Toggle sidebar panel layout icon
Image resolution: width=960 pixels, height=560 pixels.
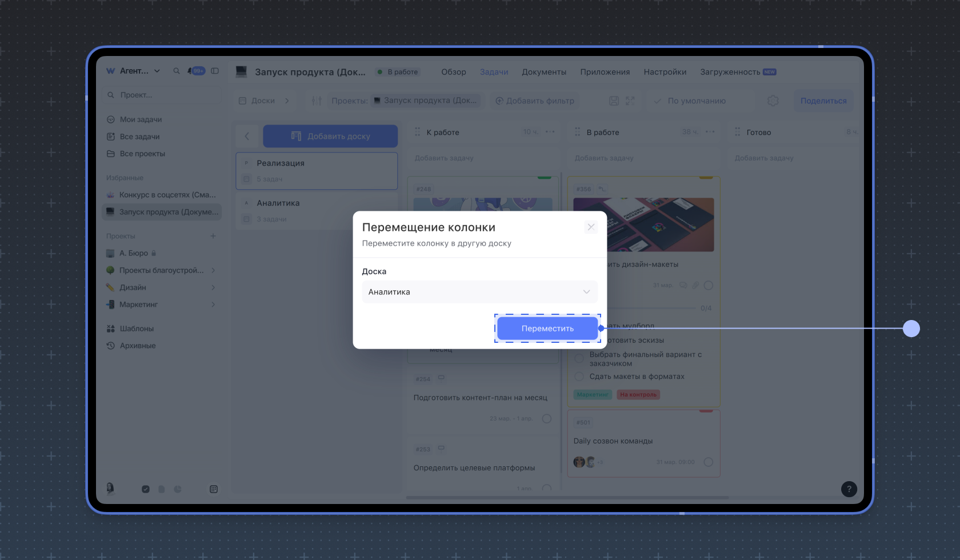pyautogui.click(x=215, y=71)
